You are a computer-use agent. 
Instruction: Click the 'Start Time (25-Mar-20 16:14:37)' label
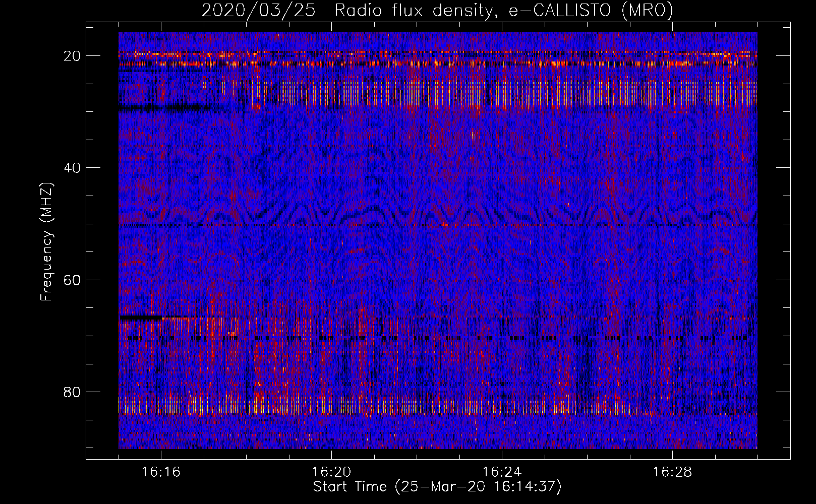[437, 487]
